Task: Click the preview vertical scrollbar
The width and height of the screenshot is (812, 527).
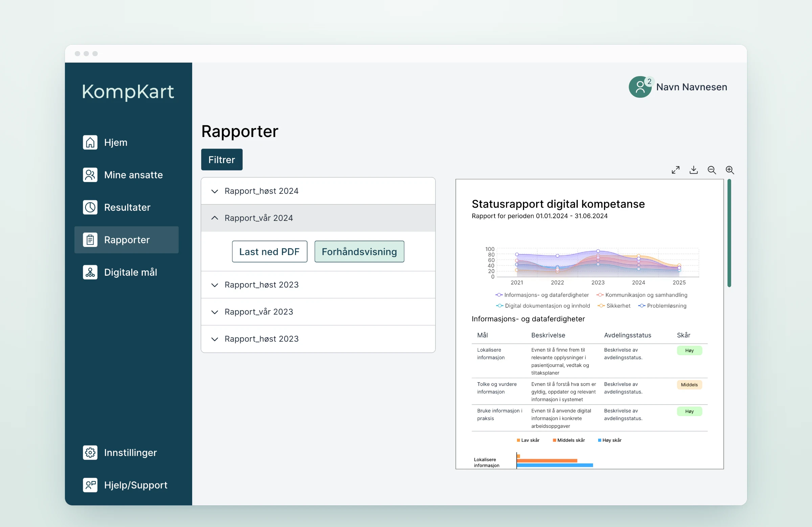Action: (729, 233)
